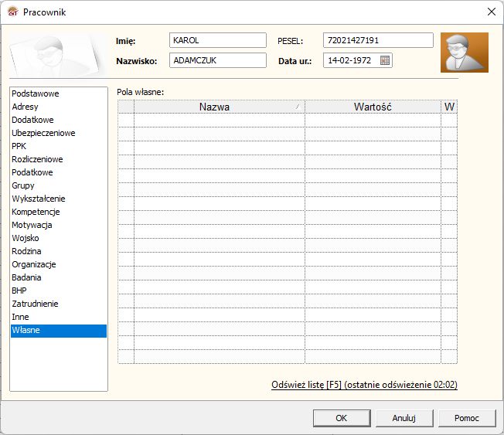Open the BHP section
Image resolution: width=504 pixels, height=435 pixels.
(x=59, y=291)
